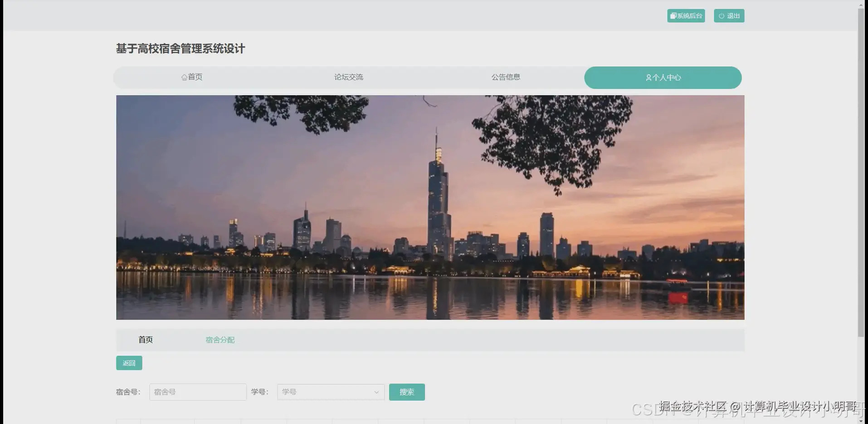Click the 搜索 search button
The width and height of the screenshot is (868, 424).
[x=407, y=392]
